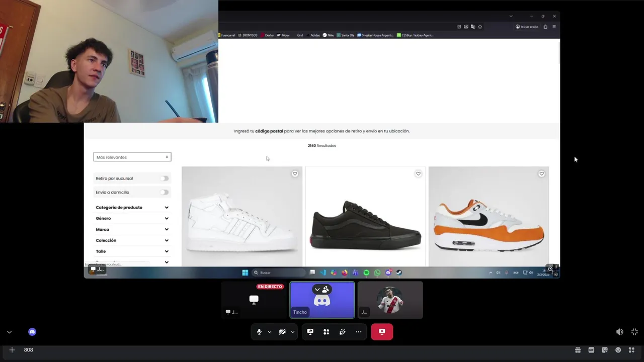Open camera options chevron
This screenshot has width=644, height=362.
tap(293, 332)
